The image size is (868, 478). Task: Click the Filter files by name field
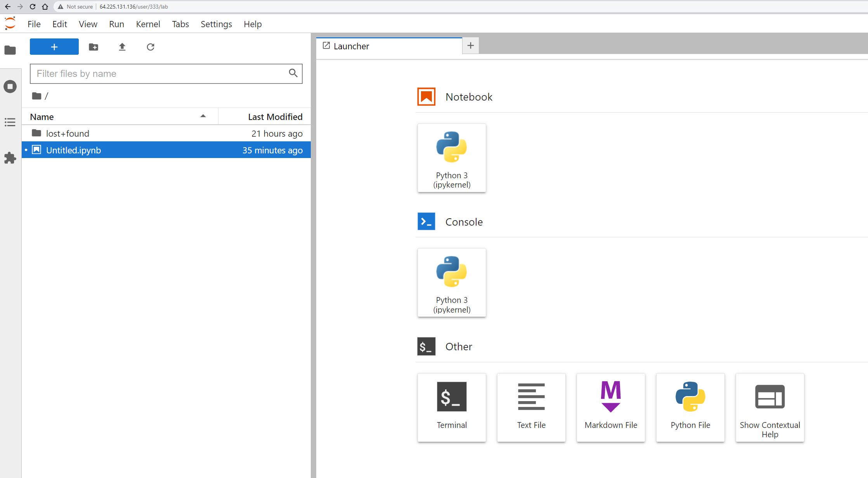pyautogui.click(x=159, y=74)
